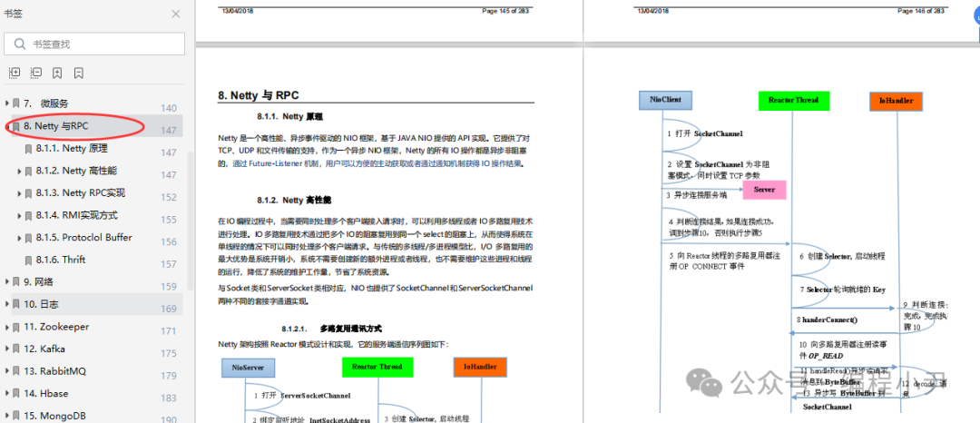Expand the 9. 网络 bookmark
Screen dimensions: 980x423
pos(7,281)
